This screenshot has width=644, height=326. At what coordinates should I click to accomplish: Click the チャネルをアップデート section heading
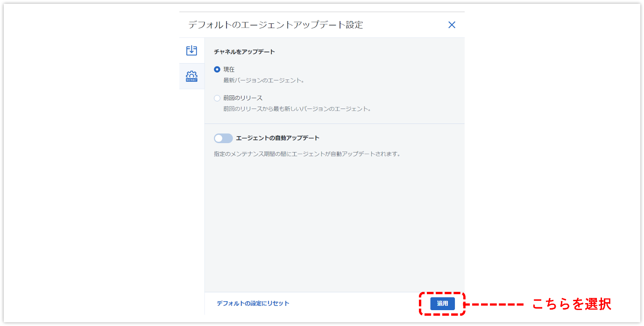(244, 52)
